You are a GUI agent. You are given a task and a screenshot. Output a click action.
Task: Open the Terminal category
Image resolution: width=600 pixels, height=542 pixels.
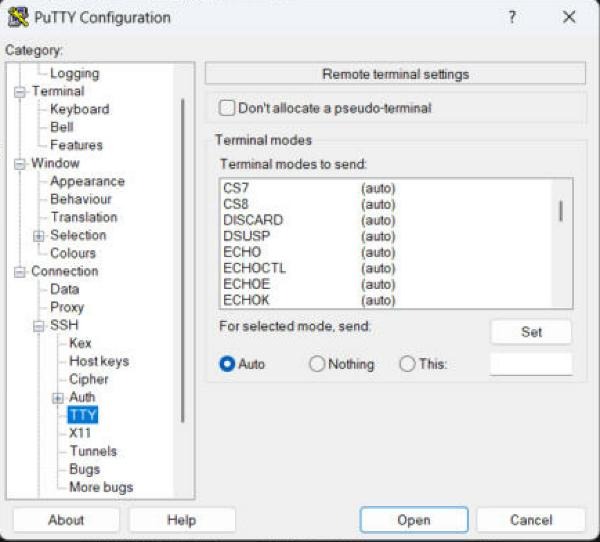pyautogui.click(x=58, y=91)
